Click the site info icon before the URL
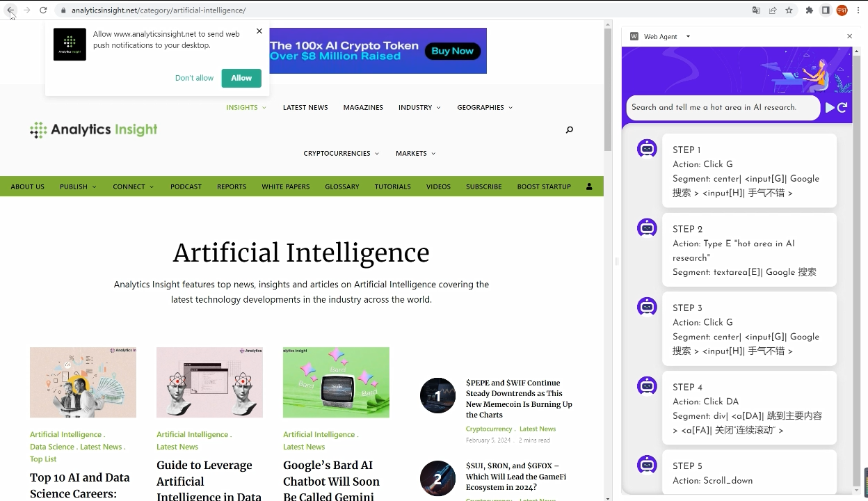The image size is (868, 501). point(63,10)
